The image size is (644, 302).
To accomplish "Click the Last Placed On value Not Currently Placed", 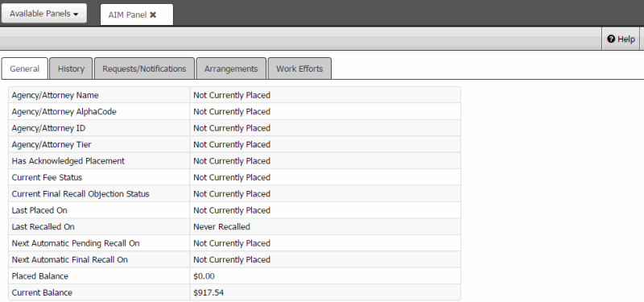I will [x=232, y=210].
